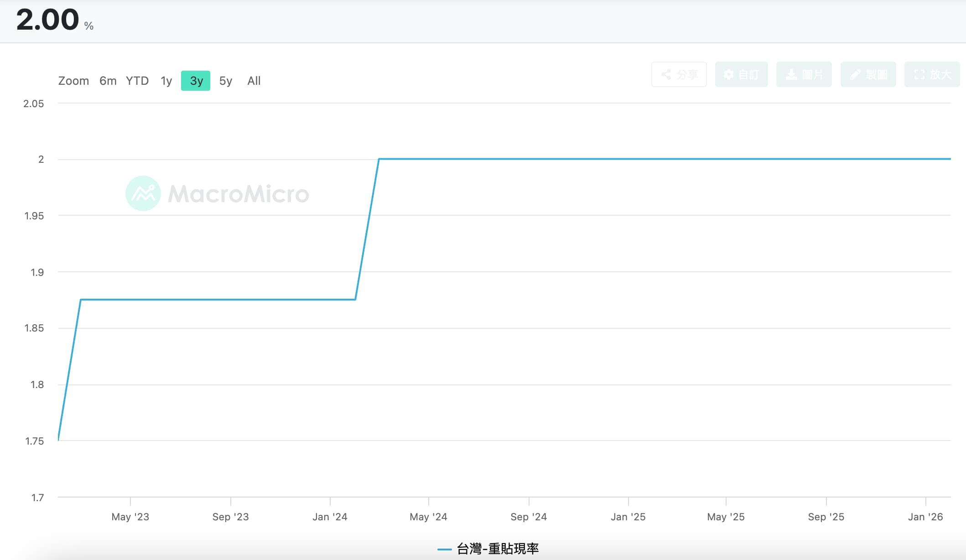The height and width of the screenshot is (560, 966).
Task: Click the 2.00 % headline value
Action: pos(48,20)
